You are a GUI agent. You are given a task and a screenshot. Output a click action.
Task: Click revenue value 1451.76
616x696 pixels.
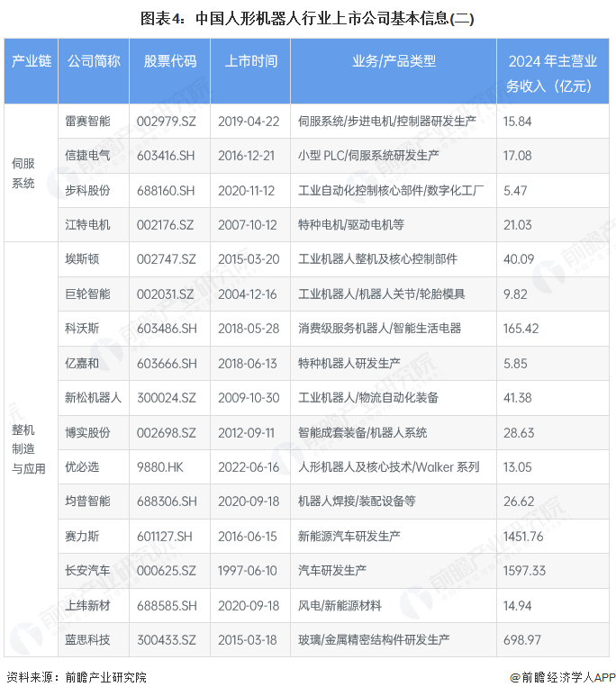coord(523,537)
